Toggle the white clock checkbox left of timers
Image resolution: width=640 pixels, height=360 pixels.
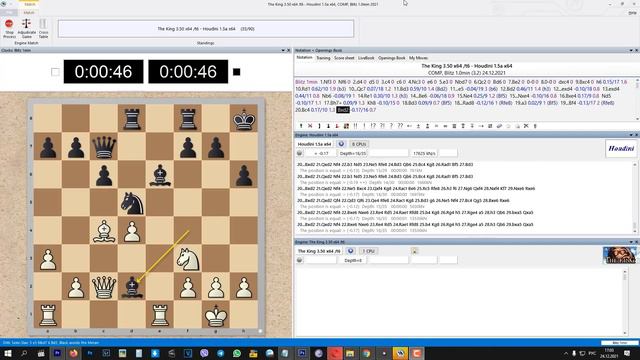click(55, 72)
